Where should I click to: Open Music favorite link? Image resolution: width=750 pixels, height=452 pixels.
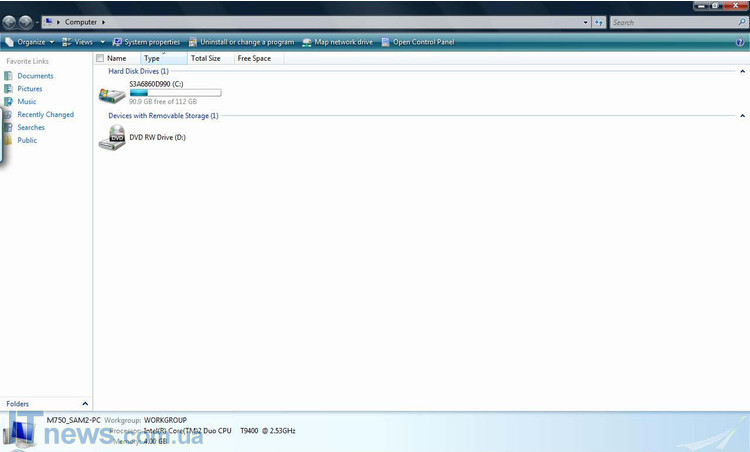point(27,102)
